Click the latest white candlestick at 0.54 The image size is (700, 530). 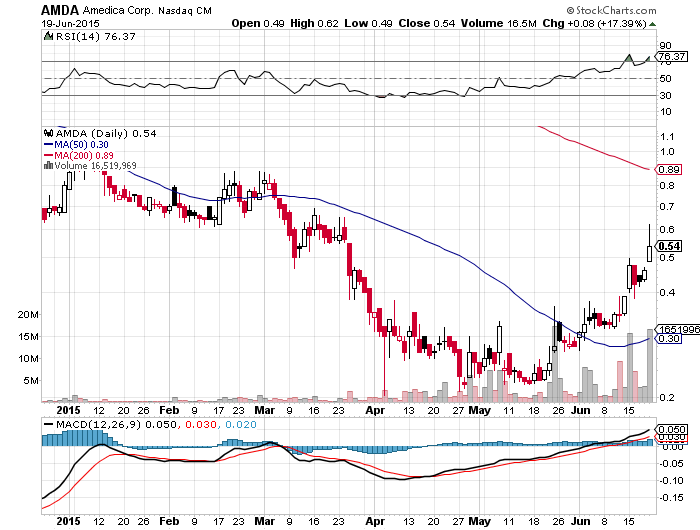[x=649, y=253]
